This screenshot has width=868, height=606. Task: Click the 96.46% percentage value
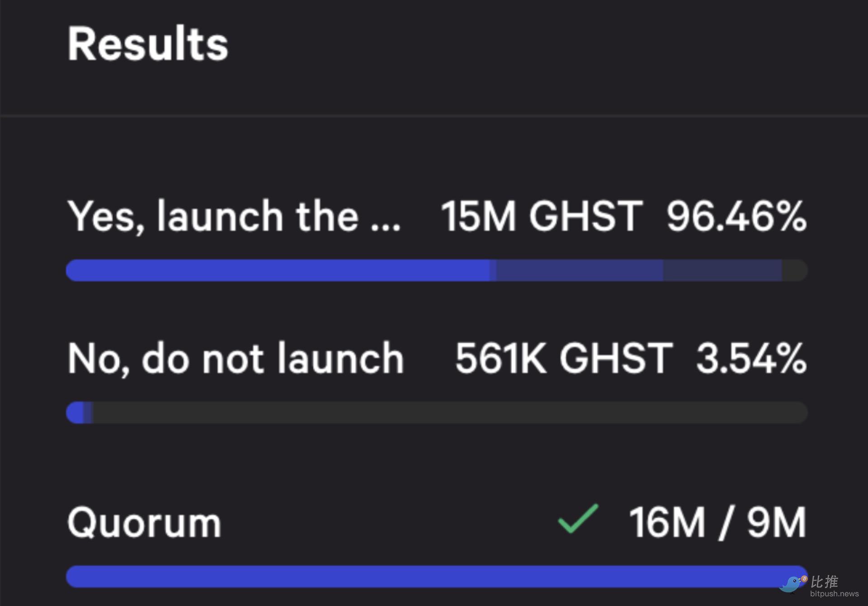click(736, 217)
